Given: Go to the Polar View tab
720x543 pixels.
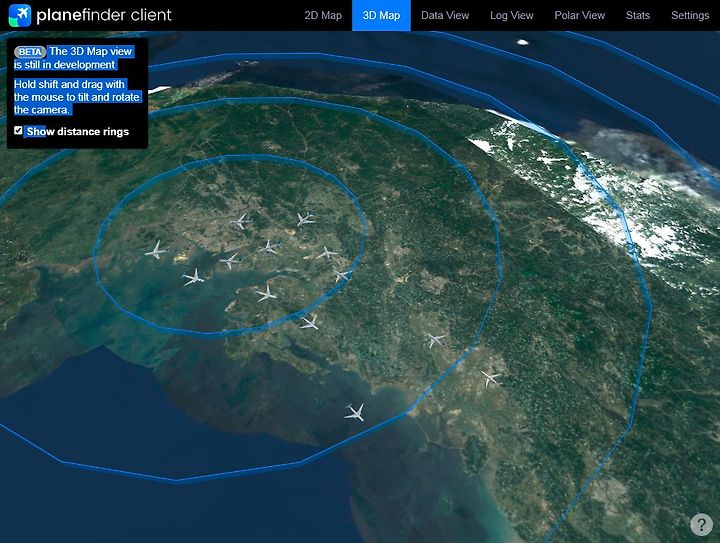Looking at the screenshot, I should click(579, 15).
